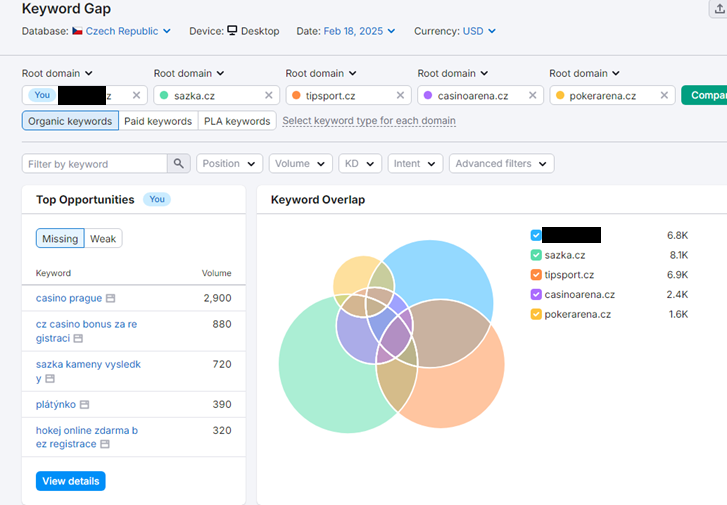Click the green Compare button
Viewport: 727px width, 505px height.
tap(704, 95)
